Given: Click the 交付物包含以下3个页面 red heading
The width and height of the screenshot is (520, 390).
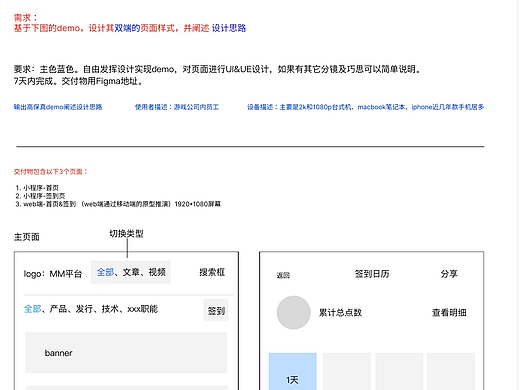Looking at the screenshot, I should pos(50,172).
